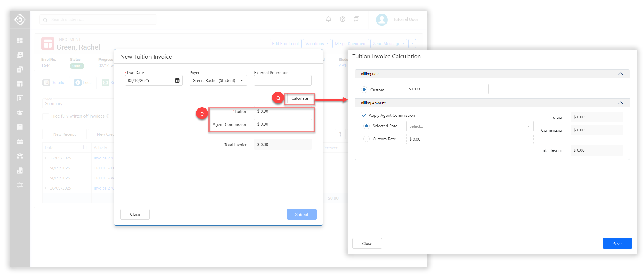The height and width of the screenshot is (280, 644).
Task: Click the notifications bell icon
Action: click(x=328, y=19)
